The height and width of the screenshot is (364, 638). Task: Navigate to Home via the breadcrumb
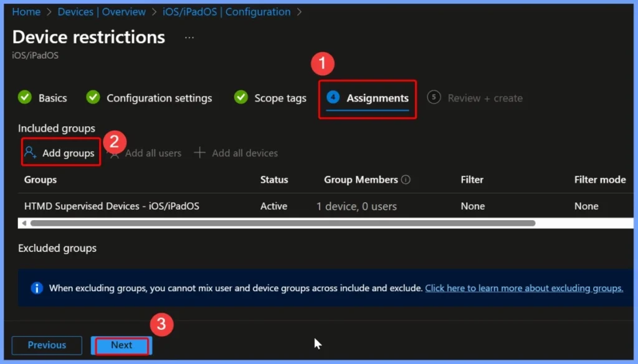coord(26,11)
